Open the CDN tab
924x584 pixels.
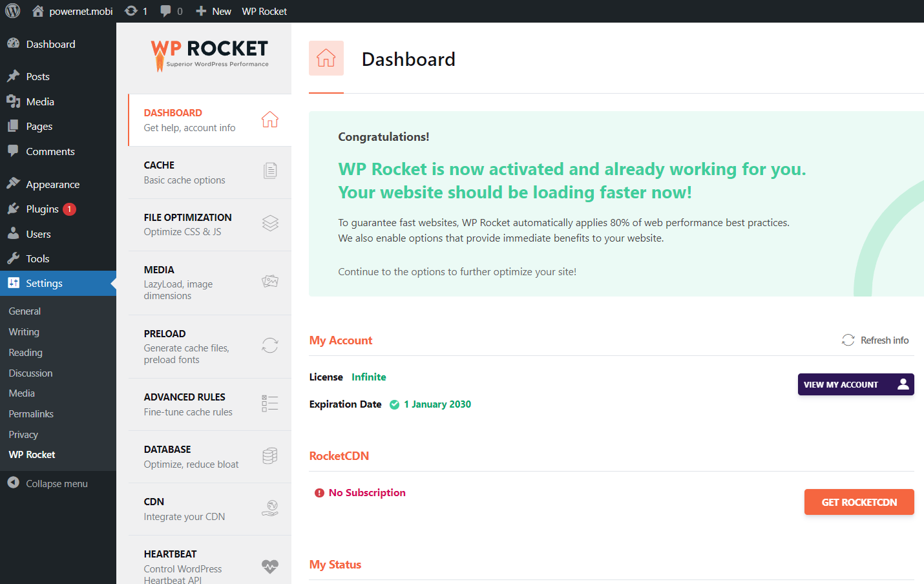click(x=210, y=509)
